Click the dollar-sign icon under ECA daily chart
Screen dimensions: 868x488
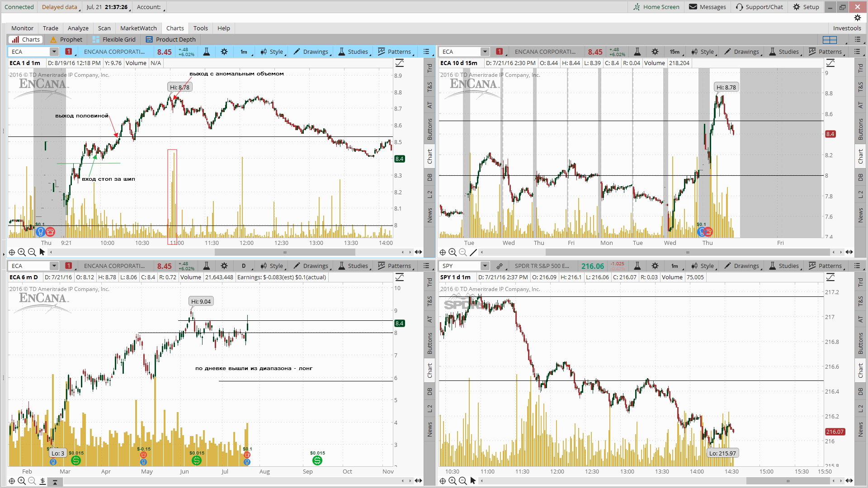click(42, 481)
